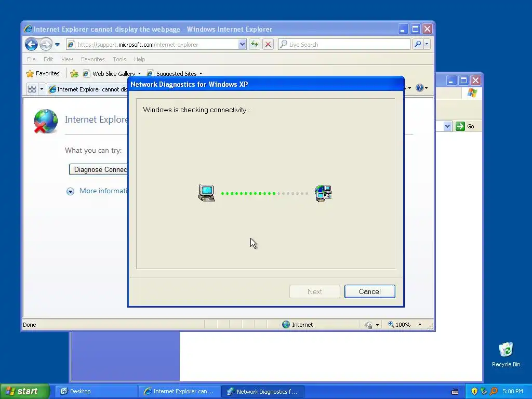Open the security status dropdown arrow
The height and width of the screenshot is (399, 532).
pos(377,325)
